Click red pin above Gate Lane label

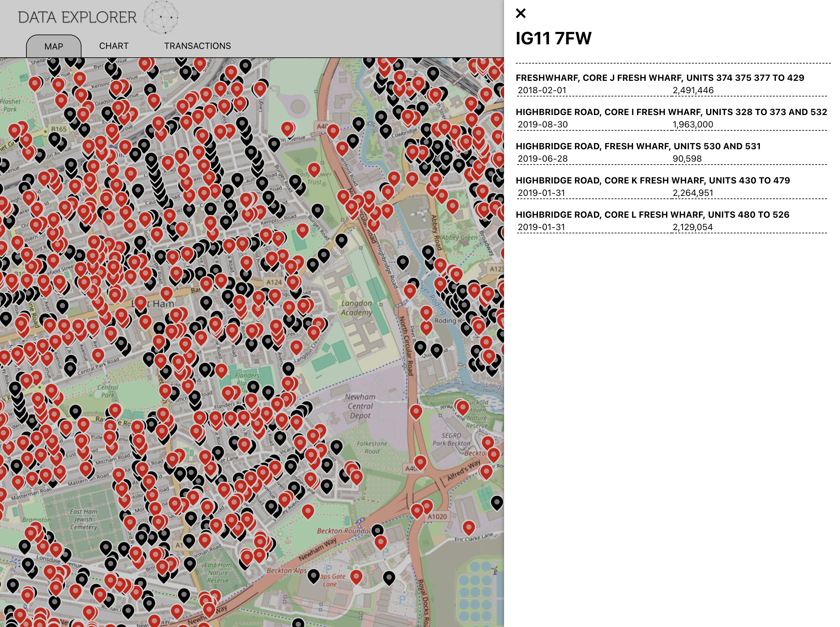(x=356, y=576)
